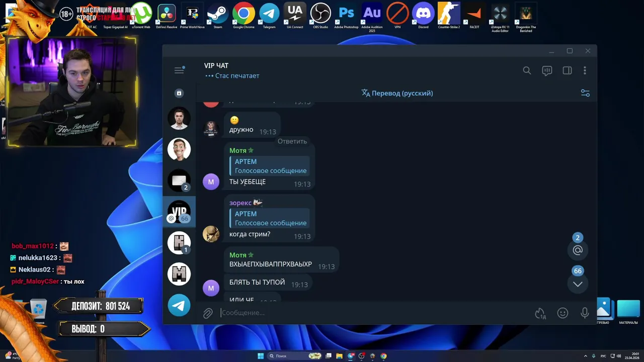Search inside the VIP ЧАТ conversation

point(527,70)
